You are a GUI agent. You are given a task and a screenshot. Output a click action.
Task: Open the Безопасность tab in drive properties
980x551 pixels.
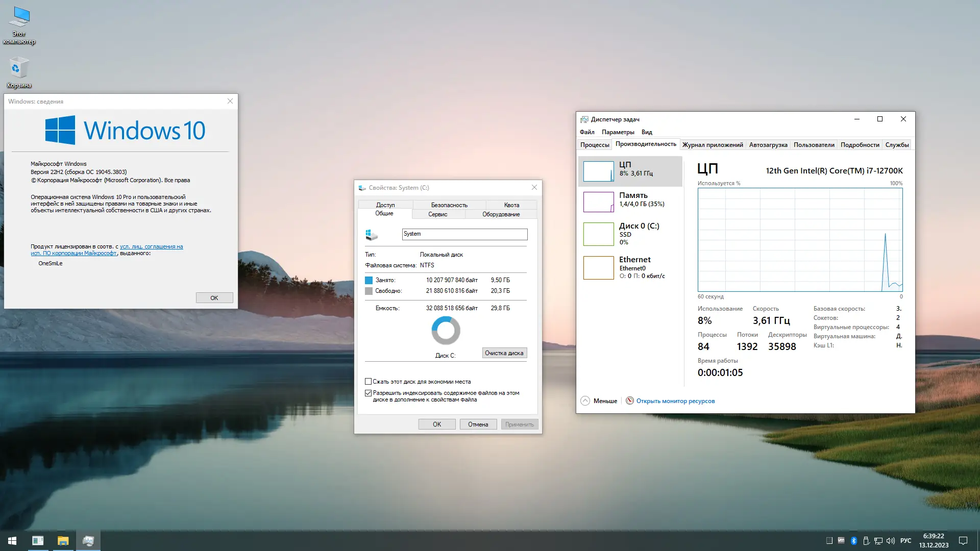click(x=449, y=205)
